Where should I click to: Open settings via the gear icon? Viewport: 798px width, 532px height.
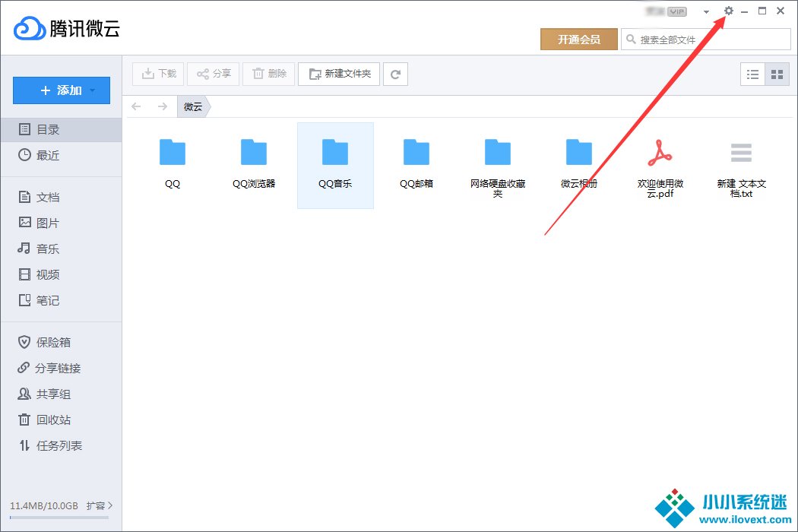729,11
